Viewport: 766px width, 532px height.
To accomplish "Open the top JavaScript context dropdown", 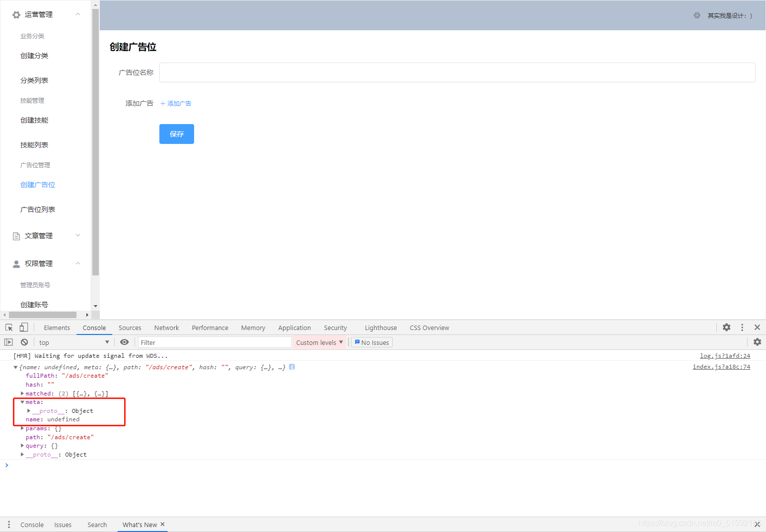I will tap(74, 342).
